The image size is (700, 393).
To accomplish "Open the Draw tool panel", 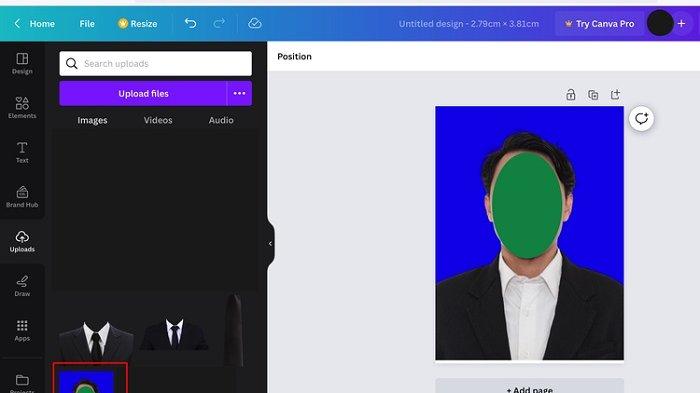I will coord(22,286).
